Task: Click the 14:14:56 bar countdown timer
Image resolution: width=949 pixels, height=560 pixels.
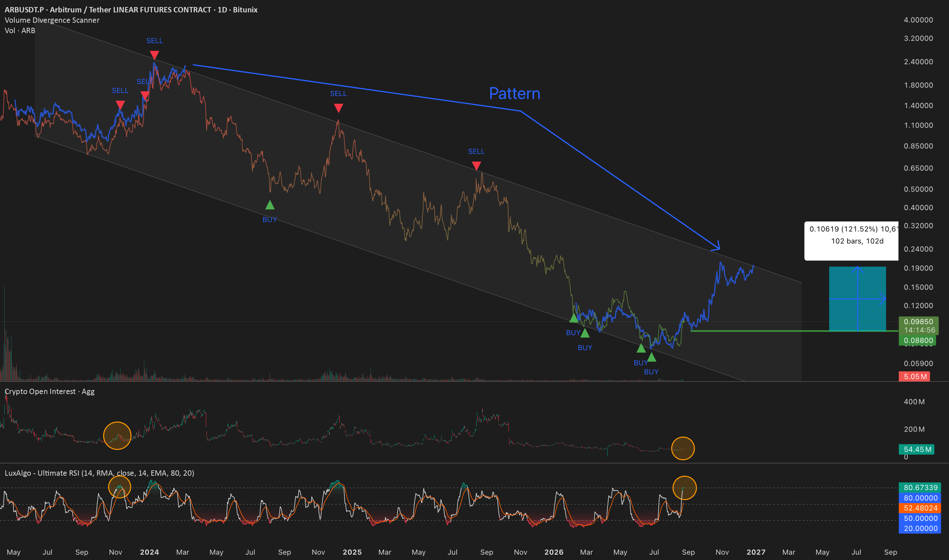Action: click(x=920, y=330)
